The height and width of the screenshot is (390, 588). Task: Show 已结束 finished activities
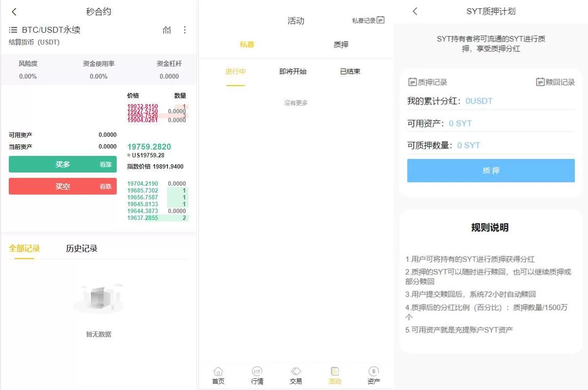[x=350, y=72]
